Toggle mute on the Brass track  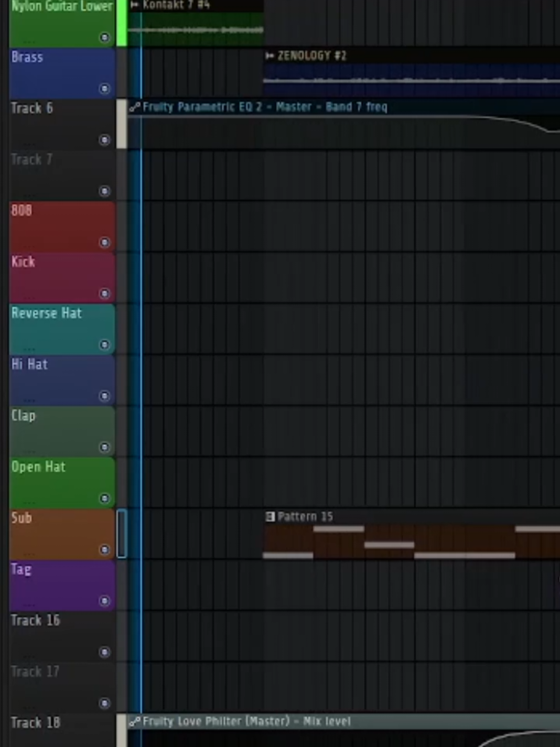click(104, 89)
